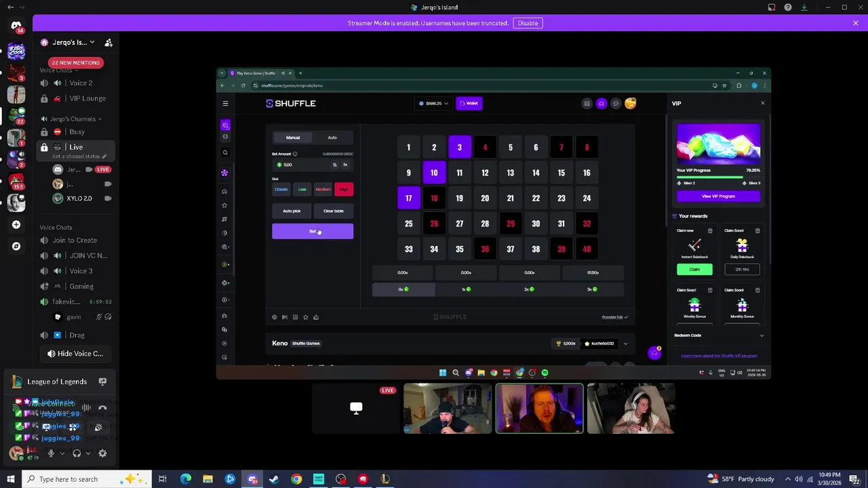Open the chat bubble icon in Shuffle header
This screenshot has height=488, width=868.
616,104
